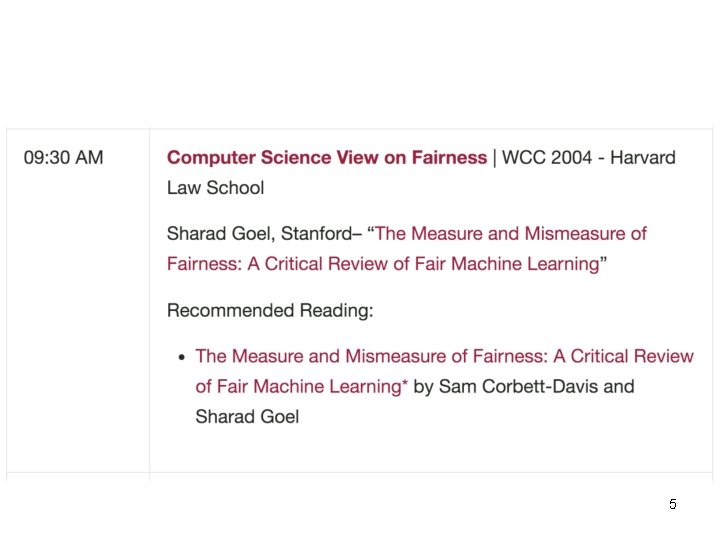Open the bulleted recommended reading paper link
Screen dimensions: 720x540
tap(443, 356)
